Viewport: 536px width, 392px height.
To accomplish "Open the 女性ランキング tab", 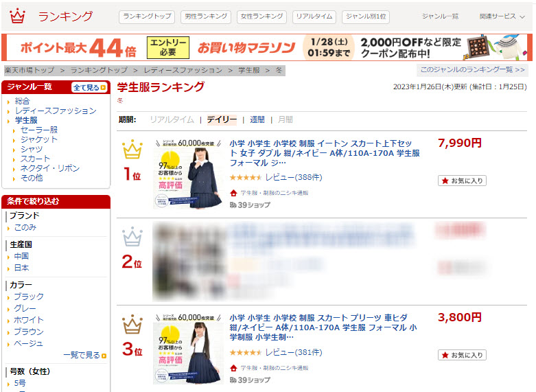I will [261, 16].
